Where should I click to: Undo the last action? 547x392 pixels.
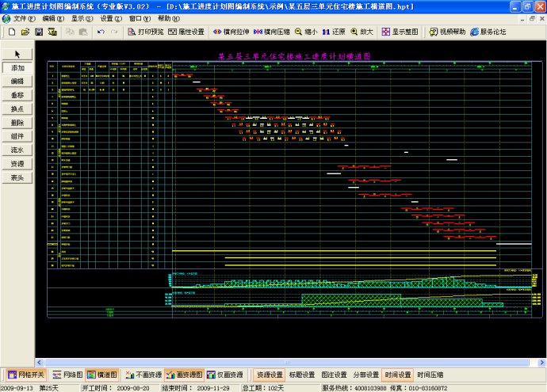[101, 32]
